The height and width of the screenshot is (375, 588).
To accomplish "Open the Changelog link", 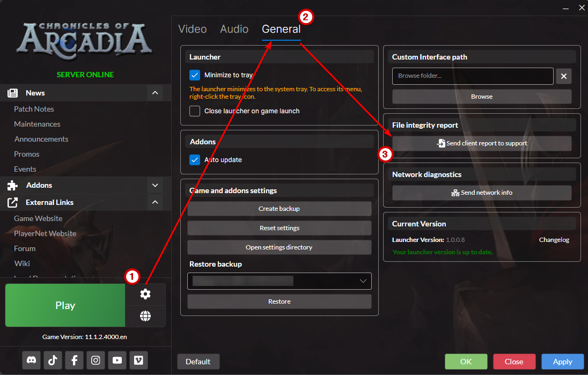I will [554, 240].
